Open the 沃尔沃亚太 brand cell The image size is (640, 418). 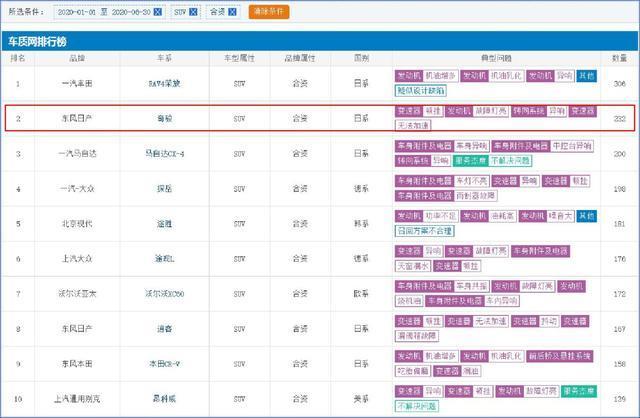[x=77, y=293]
